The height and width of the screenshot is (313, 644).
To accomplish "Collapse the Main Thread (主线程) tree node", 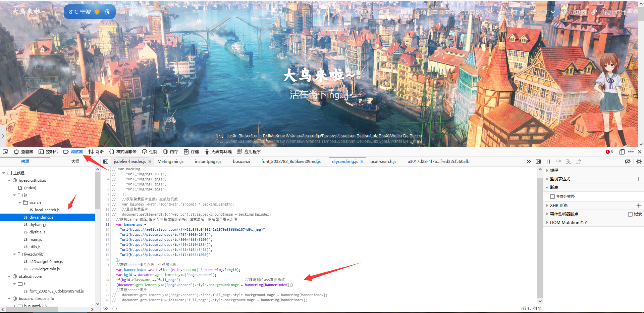I will [x=4, y=173].
